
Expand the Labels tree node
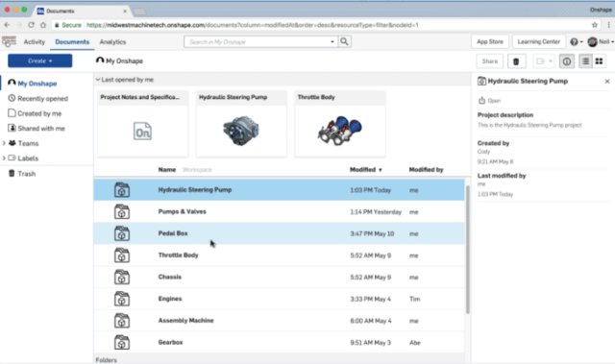[x=4, y=158]
